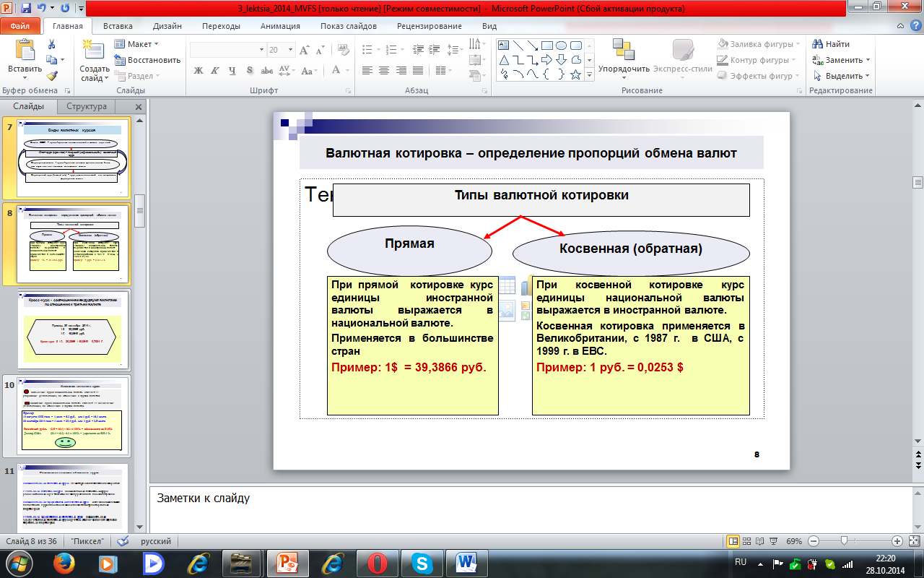The image size is (924, 578).
Task: Switch to the Переходы ribbon tab
Action: pos(222,26)
